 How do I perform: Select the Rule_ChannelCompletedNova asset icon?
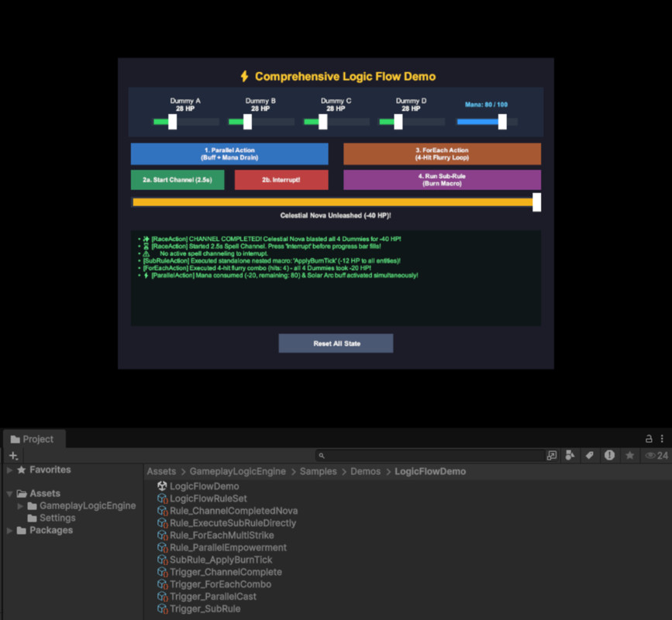click(162, 511)
